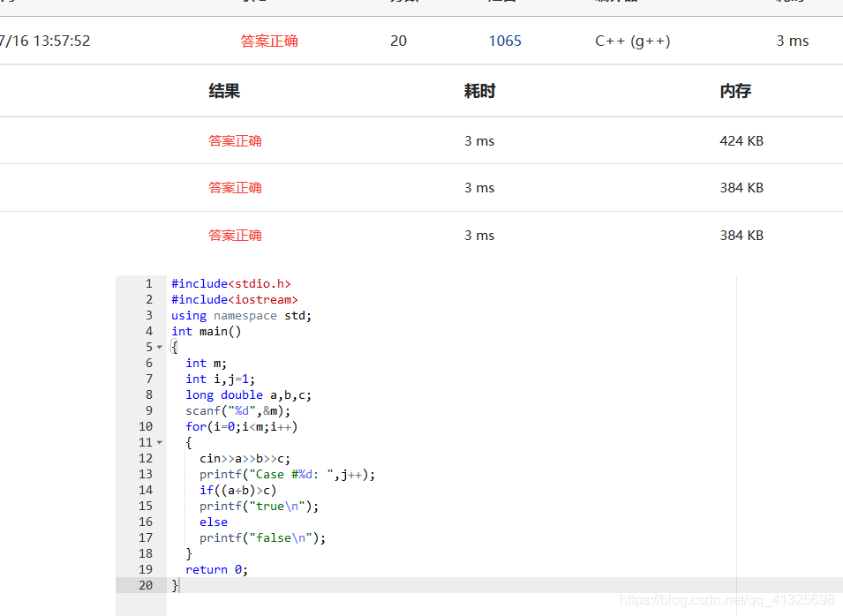Click the third test case 答案正确 result

click(235, 235)
